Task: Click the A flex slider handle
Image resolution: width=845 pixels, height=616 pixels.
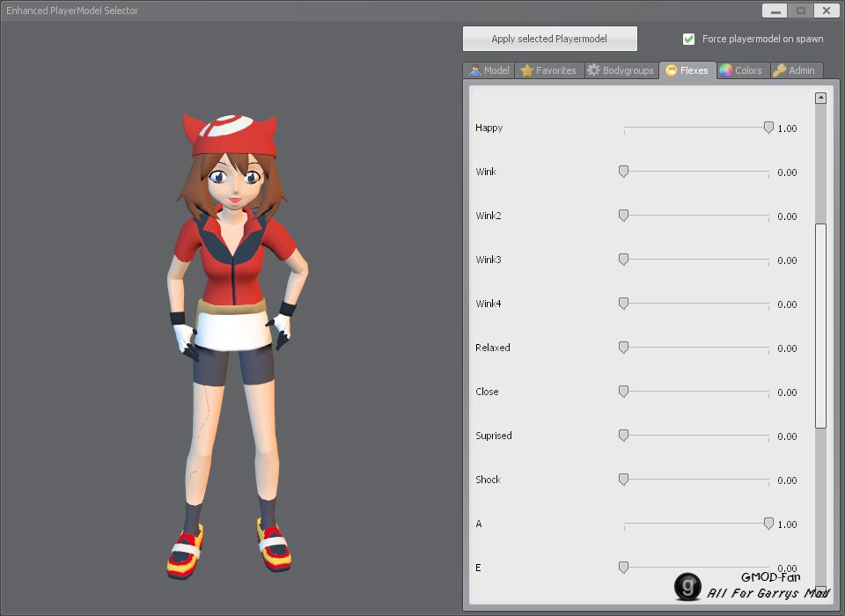Action: [768, 524]
